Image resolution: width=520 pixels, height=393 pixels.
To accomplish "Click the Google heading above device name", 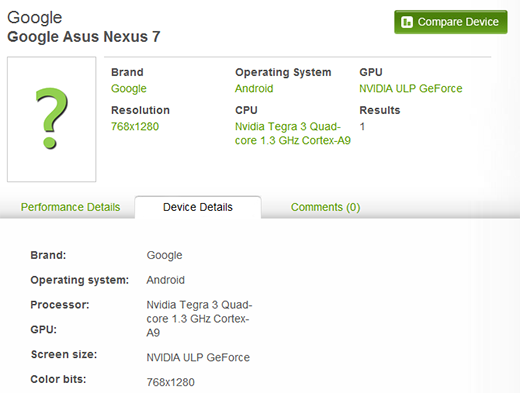I will pos(35,18).
